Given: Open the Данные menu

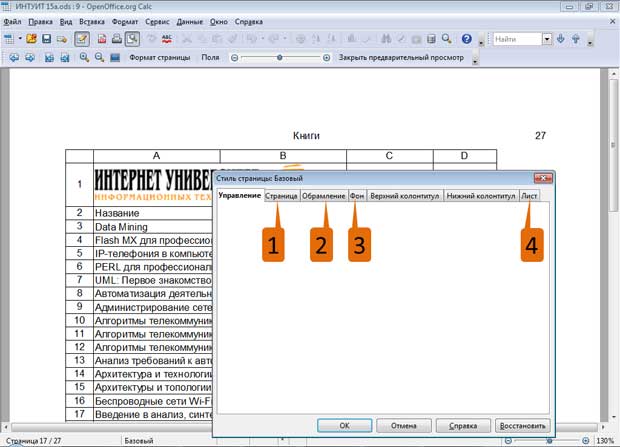Looking at the screenshot, I should pyautogui.click(x=189, y=22).
